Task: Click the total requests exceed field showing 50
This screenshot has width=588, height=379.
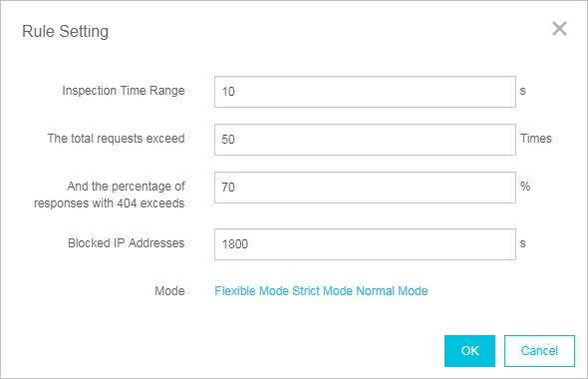Action: [365, 140]
